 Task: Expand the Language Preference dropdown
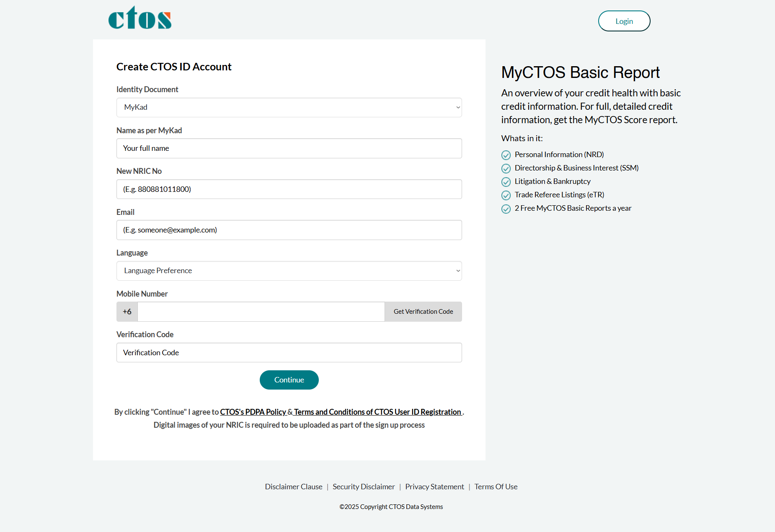(289, 271)
